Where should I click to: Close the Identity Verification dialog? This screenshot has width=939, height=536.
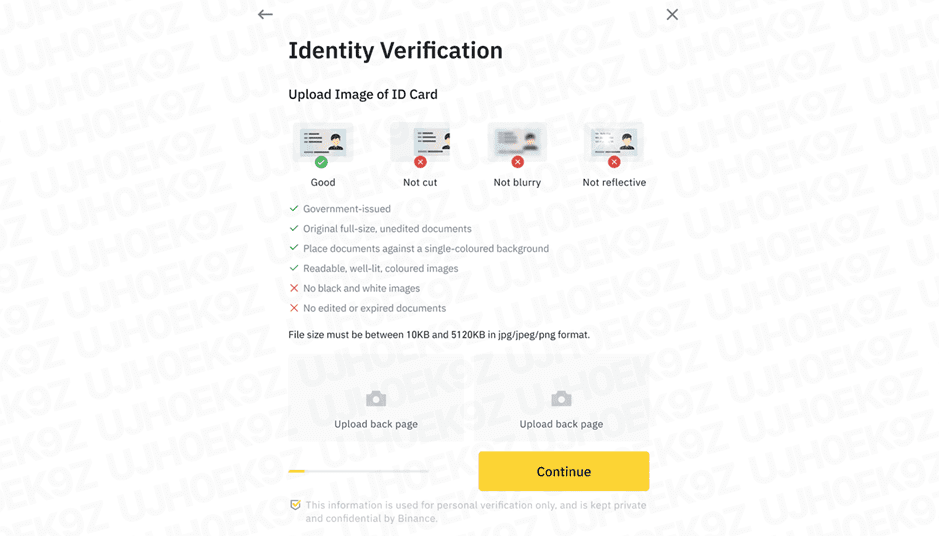click(672, 14)
